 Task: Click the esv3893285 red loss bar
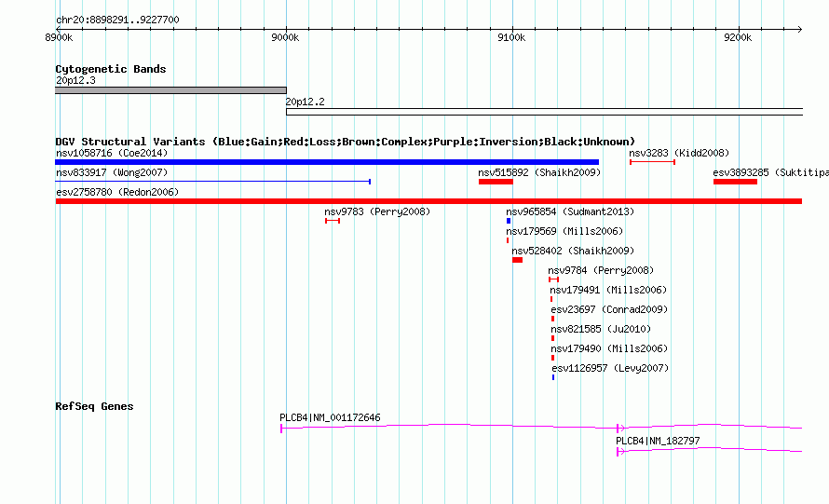click(x=735, y=182)
